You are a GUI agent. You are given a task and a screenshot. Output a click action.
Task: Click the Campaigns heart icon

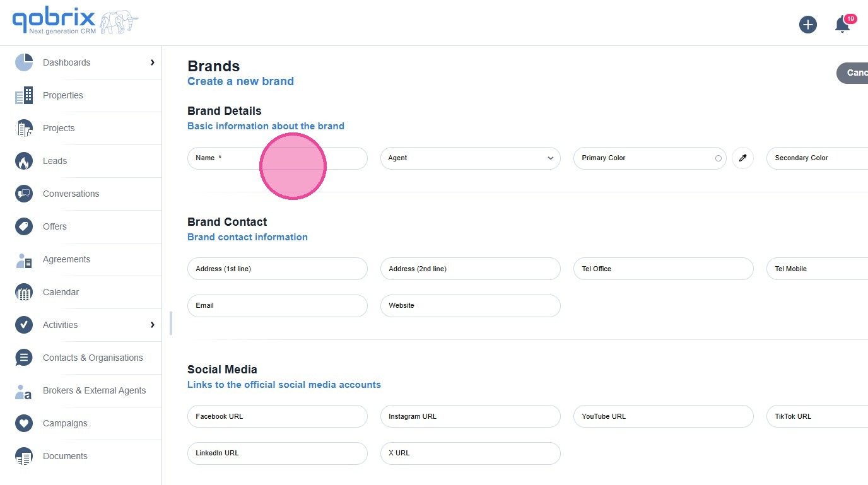24,423
